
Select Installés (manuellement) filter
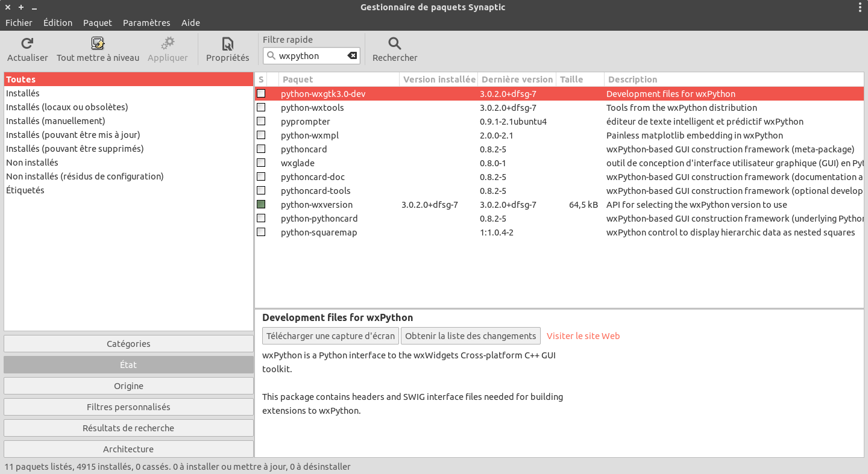point(128,121)
